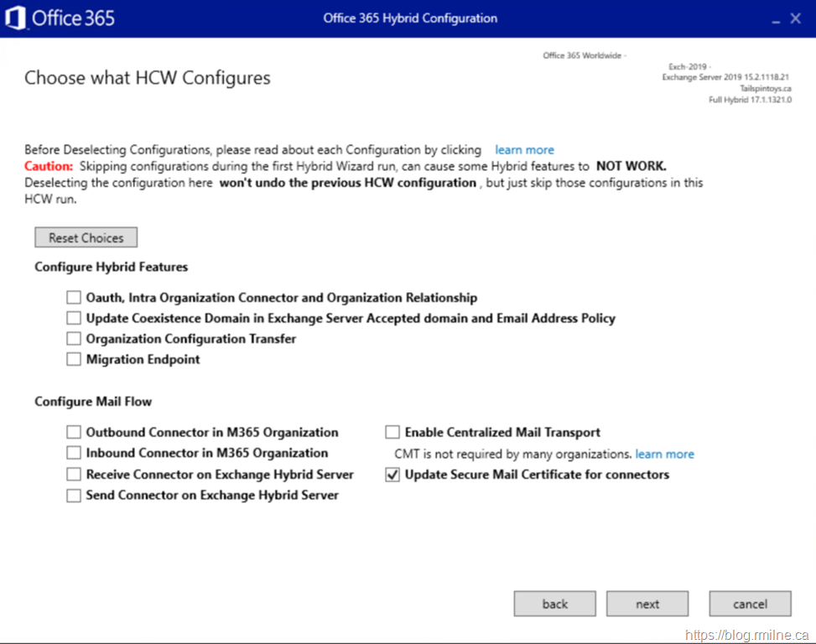The image size is (816, 644).
Task: Uncheck Update Secure Mail Certificate for connectors
Action: tap(392, 475)
